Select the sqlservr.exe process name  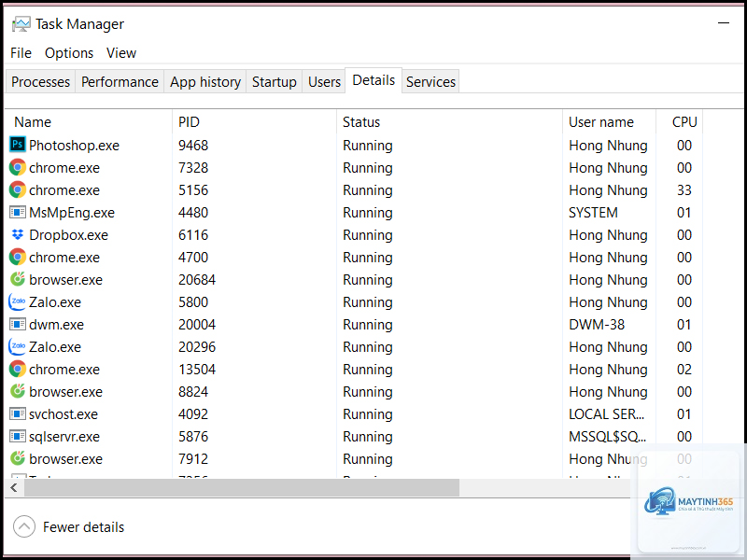(x=64, y=436)
